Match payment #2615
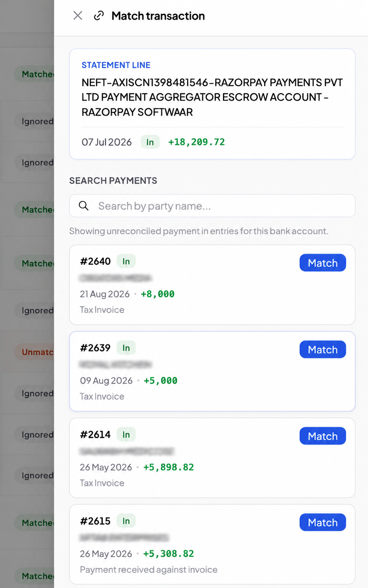The width and height of the screenshot is (368, 588). click(x=323, y=522)
